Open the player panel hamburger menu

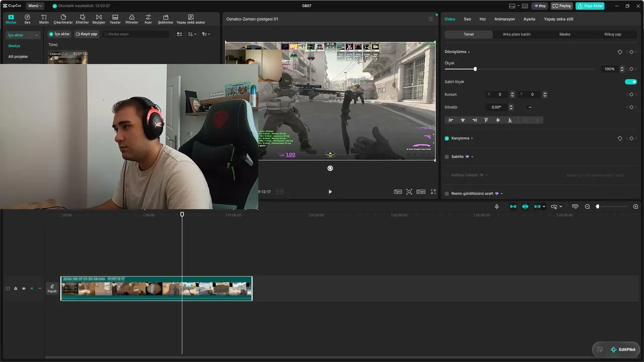point(431,19)
